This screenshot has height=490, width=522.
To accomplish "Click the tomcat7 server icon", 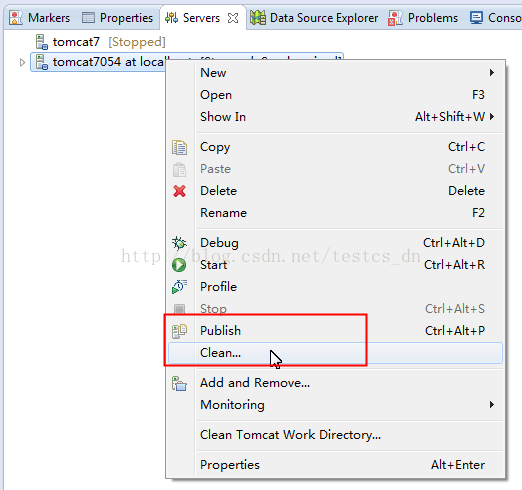I will (42, 42).
